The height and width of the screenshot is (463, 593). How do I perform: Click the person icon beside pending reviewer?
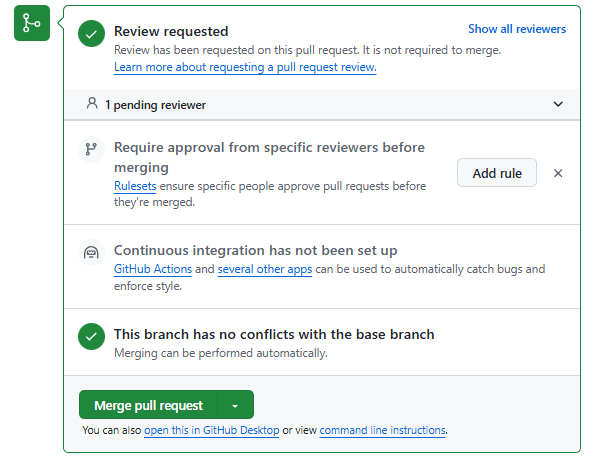pyautogui.click(x=92, y=103)
